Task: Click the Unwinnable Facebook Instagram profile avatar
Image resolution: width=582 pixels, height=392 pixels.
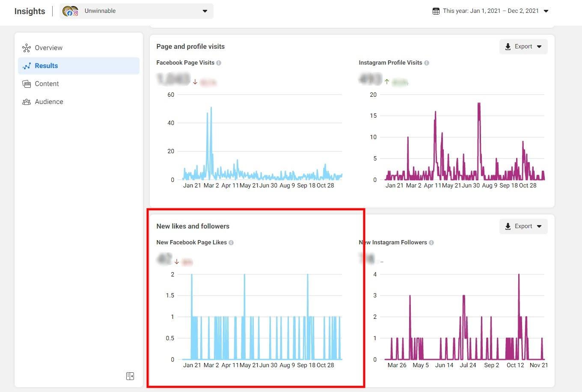Action: coord(70,11)
